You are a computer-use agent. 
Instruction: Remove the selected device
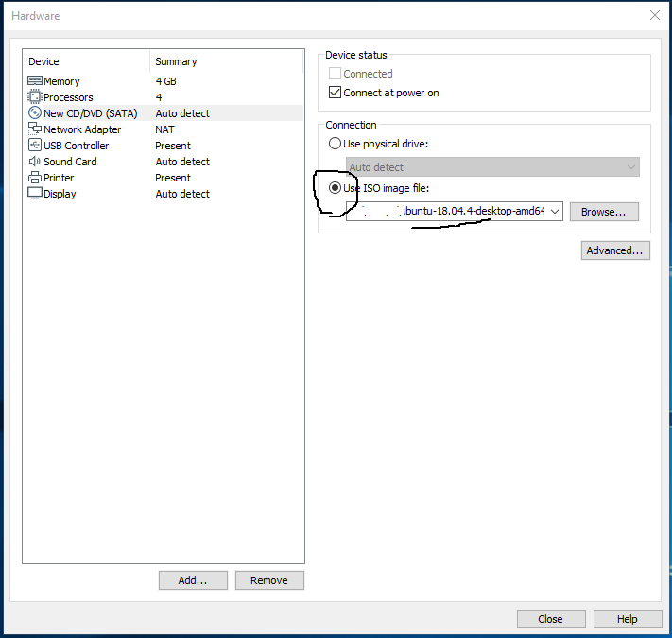(269, 580)
